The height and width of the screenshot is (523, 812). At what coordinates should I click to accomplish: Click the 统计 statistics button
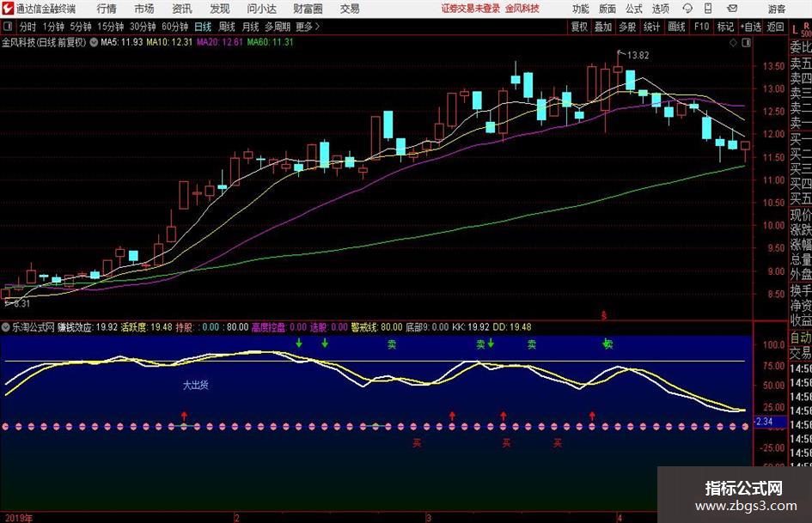tap(651, 27)
